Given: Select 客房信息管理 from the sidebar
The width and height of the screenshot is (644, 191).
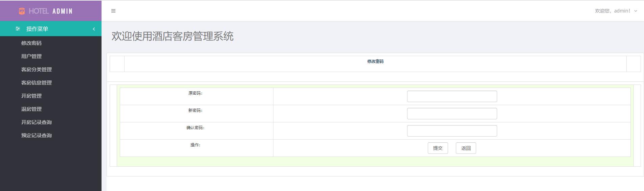Looking at the screenshot, I should (36, 82).
